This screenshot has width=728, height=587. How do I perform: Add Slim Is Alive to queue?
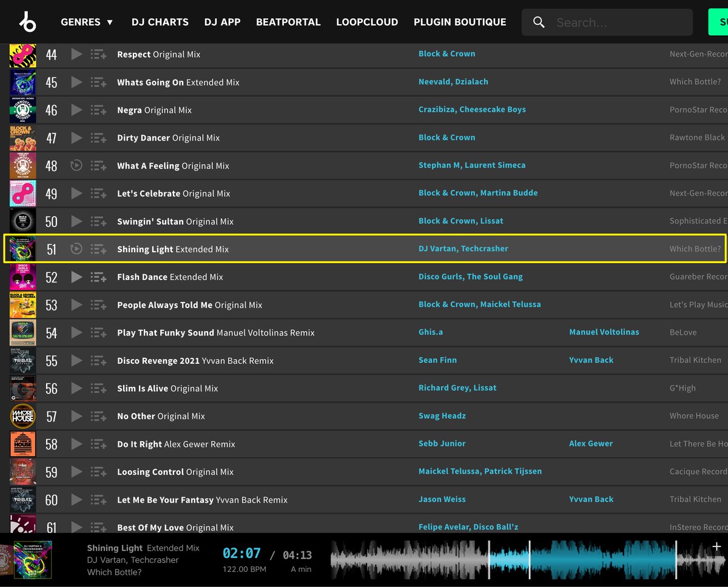point(98,389)
